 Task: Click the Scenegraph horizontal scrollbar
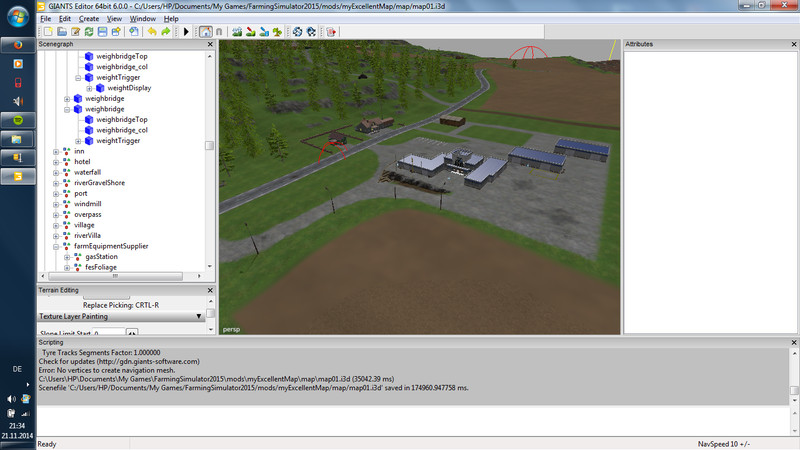point(115,276)
